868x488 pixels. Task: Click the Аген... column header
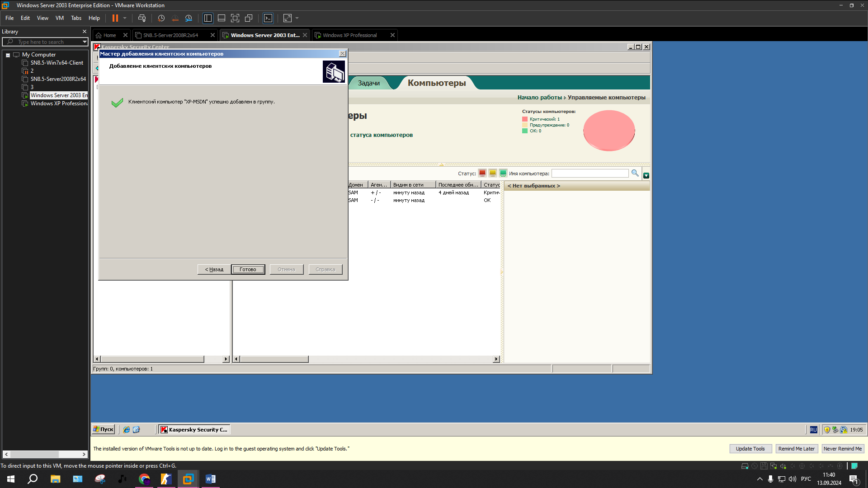(379, 185)
